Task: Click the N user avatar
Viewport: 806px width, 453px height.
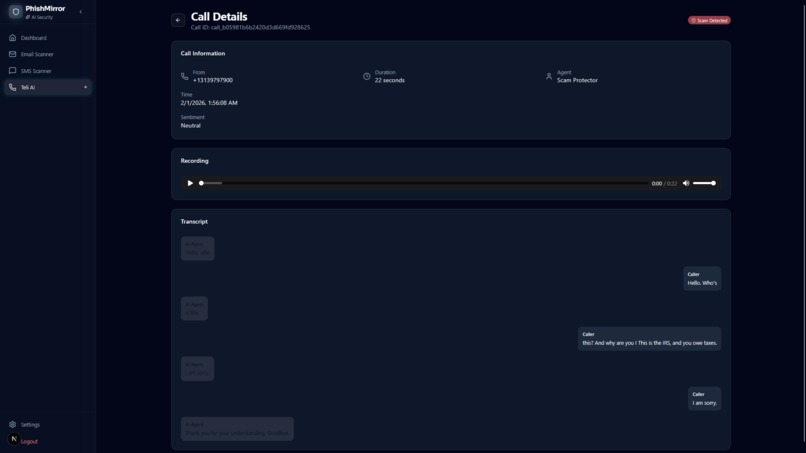Action: pos(14,439)
